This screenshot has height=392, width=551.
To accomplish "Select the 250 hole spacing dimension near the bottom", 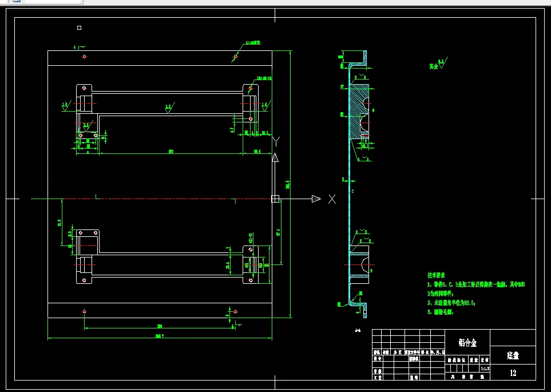I will point(159,326).
